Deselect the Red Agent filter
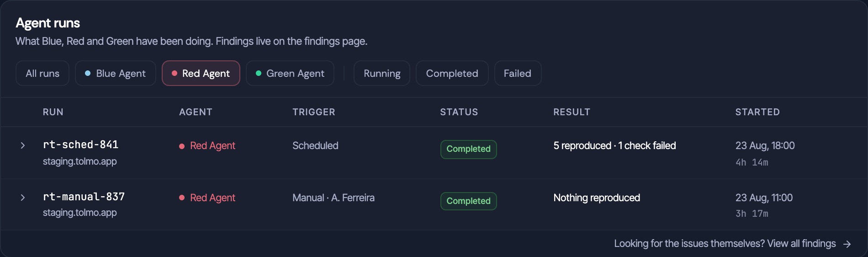This screenshot has height=257, width=868. [x=201, y=73]
